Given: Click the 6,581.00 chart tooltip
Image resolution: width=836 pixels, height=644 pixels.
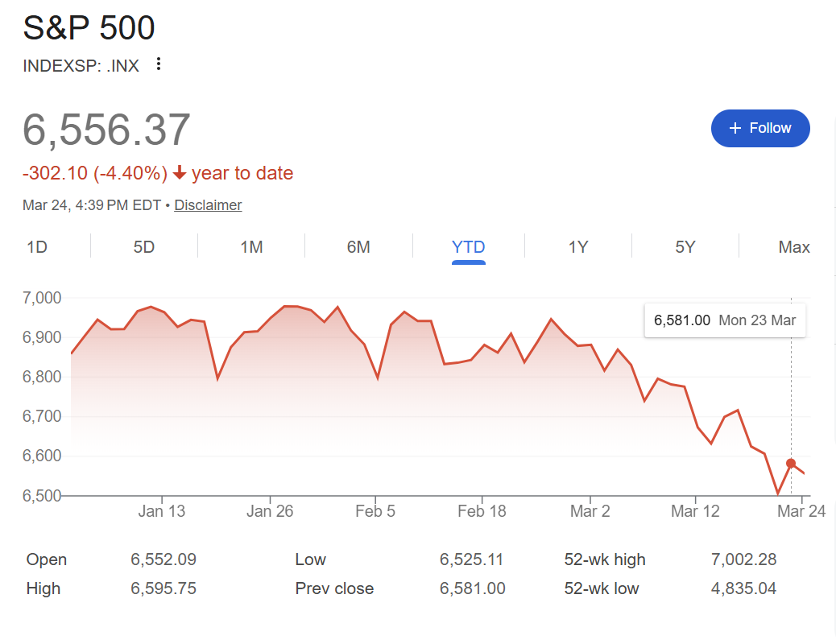Looking at the screenshot, I should pyautogui.click(x=725, y=320).
